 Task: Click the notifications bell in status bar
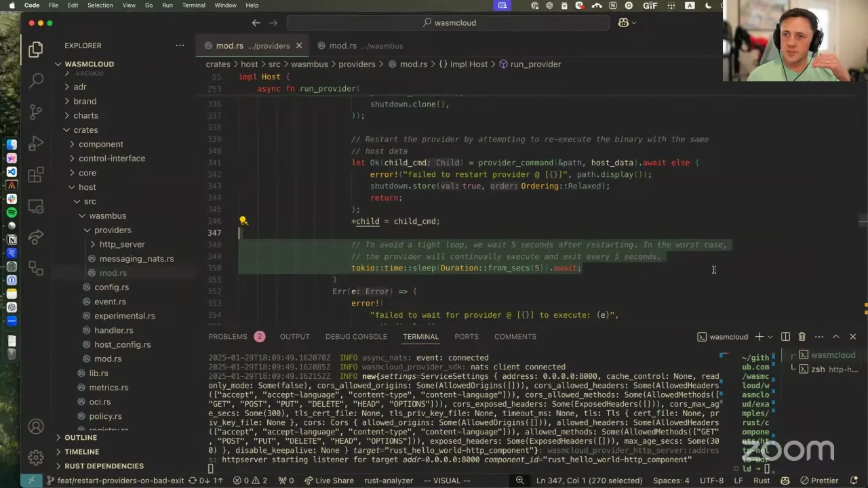click(x=854, y=481)
